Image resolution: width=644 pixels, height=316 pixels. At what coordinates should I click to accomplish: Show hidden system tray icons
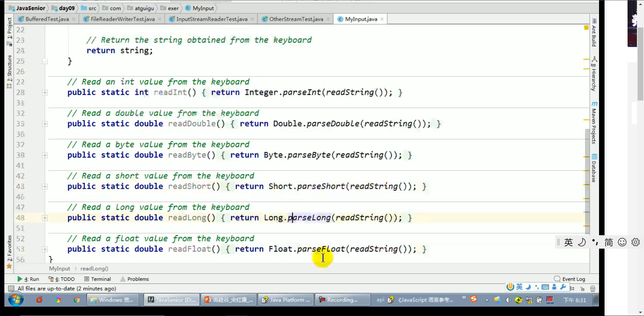tap(487, 300)
